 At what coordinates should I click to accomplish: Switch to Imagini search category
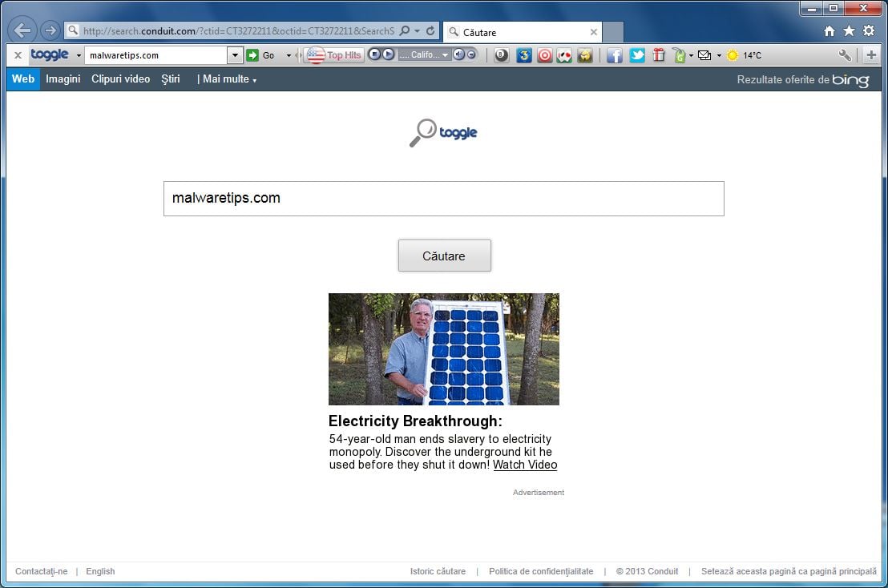click(x=63, y=79)
